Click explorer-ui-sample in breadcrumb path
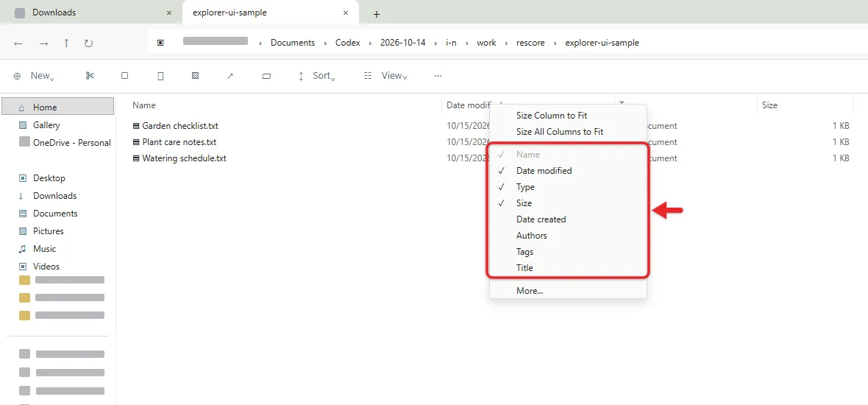868x405 pixels. click(602, 43)
